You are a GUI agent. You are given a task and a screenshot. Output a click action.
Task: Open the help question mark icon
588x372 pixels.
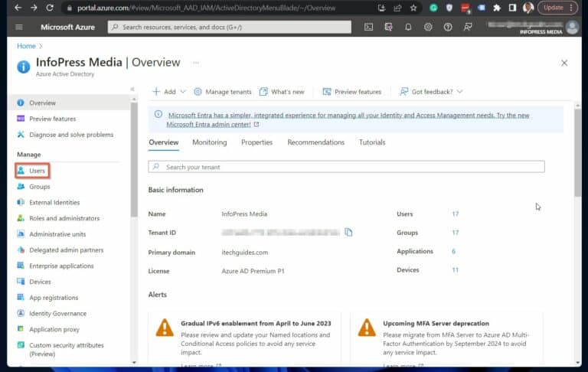click(448, 27)
